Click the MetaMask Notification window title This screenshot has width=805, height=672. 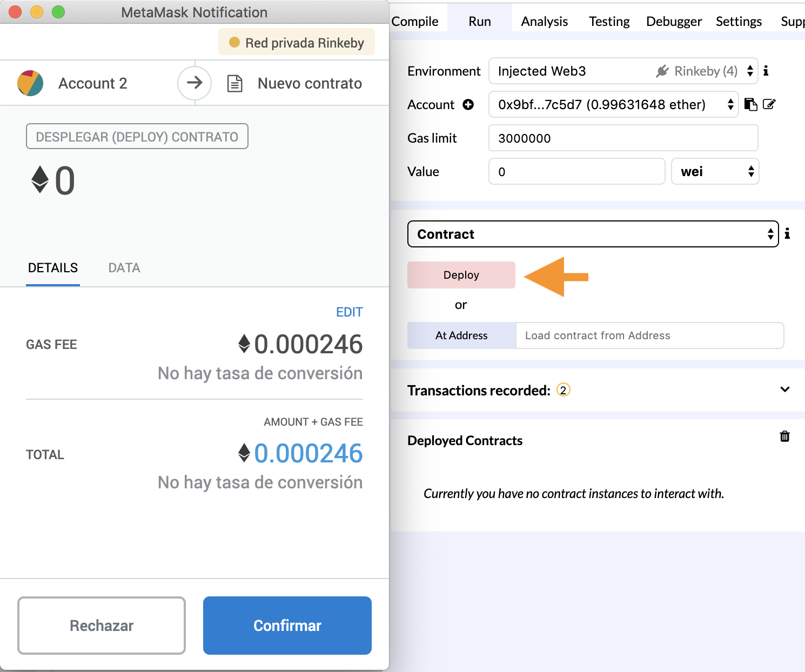(x=194, y=12)
